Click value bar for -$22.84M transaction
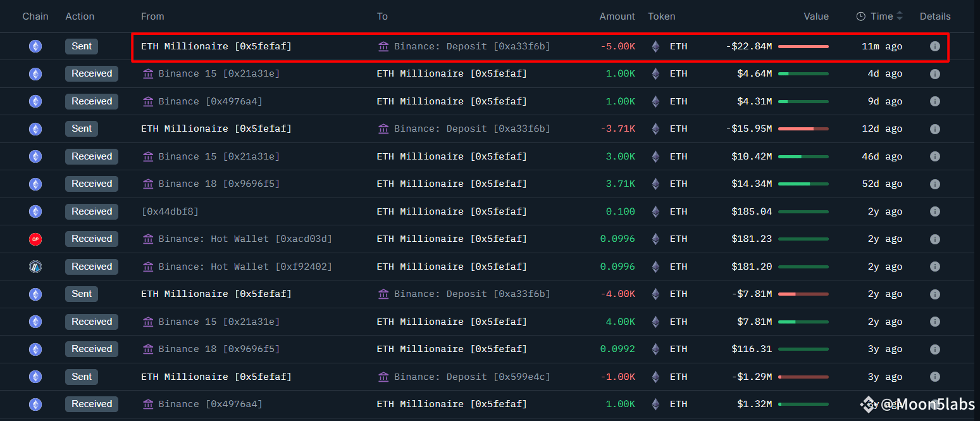This screenshot has height=421, width=980. [803, 46]
